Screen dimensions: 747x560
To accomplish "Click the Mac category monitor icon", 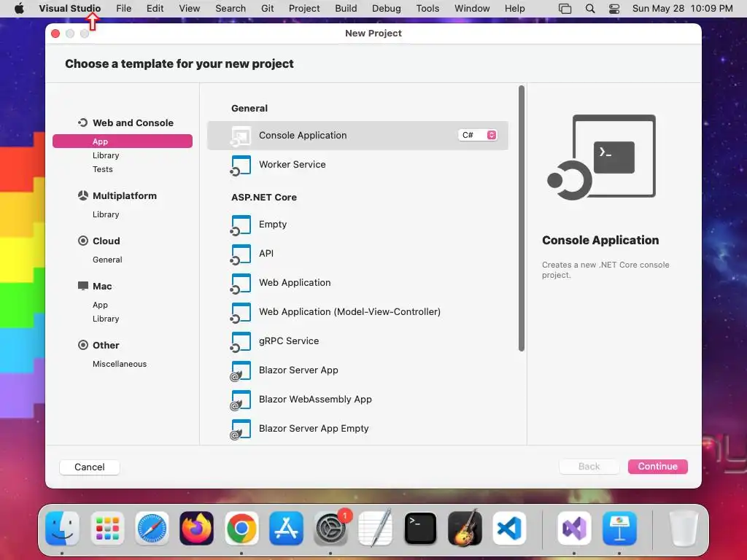I will tap(83, 286).
